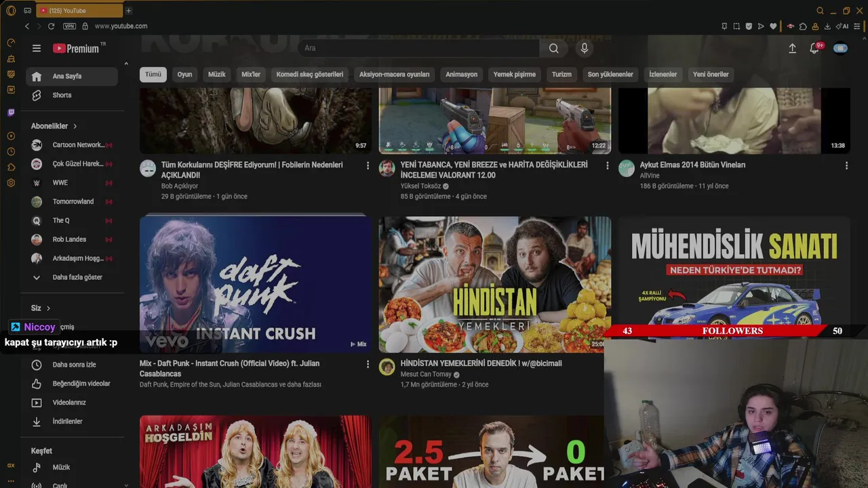Click sidebar scroll-up caret arrow
868x488 pixels.
pos(125,64)
